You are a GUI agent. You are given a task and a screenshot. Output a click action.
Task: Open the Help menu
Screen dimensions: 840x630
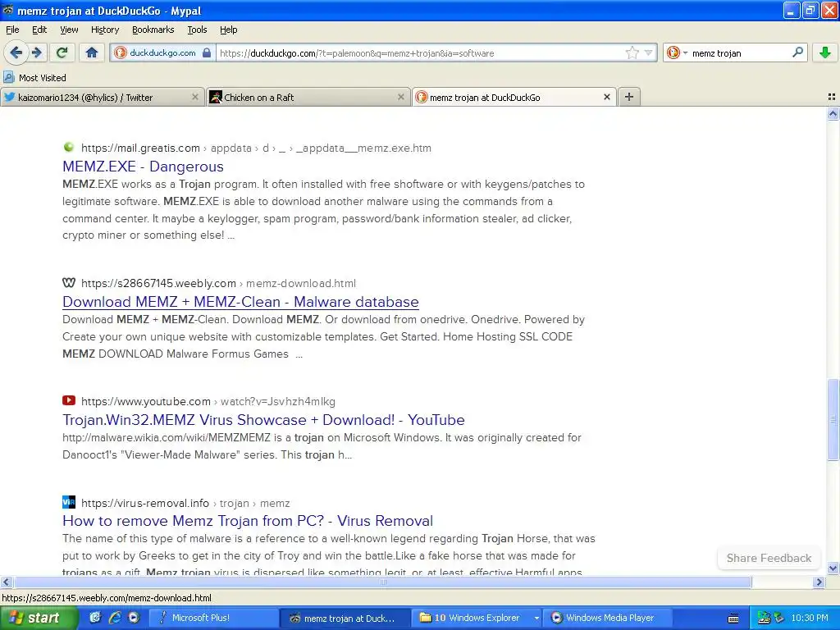pyautogui.click(x=228, y=30)
